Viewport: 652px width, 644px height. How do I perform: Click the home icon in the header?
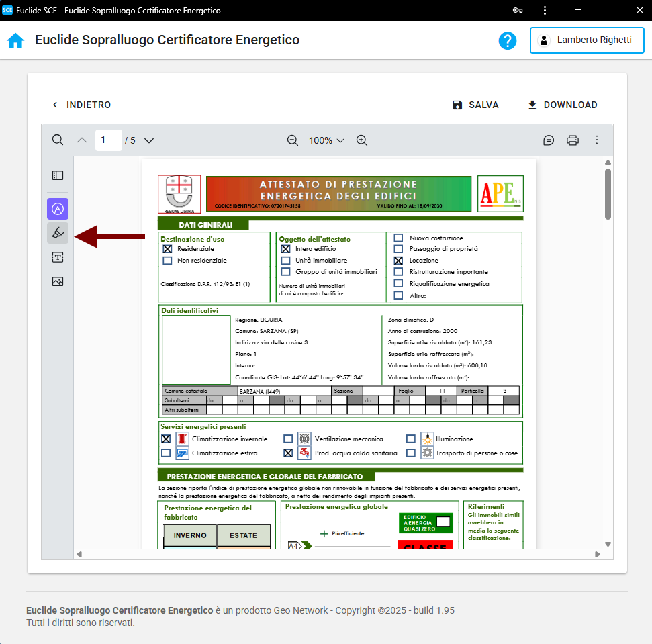15,40
